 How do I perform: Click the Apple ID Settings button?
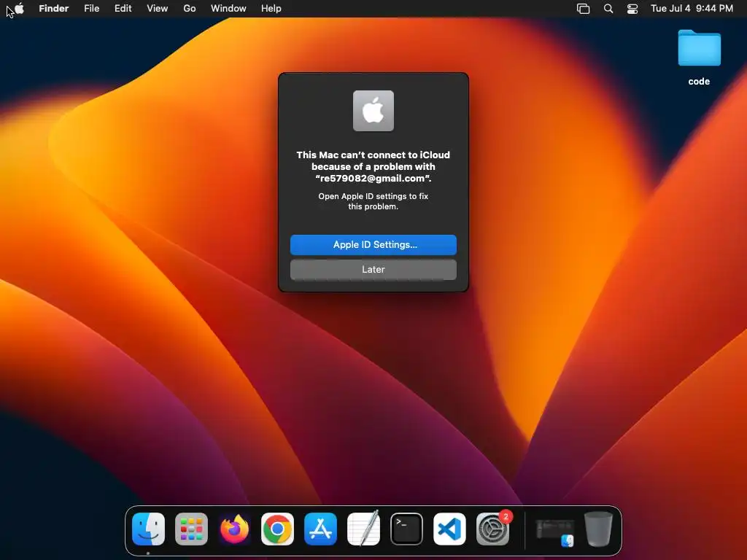pos(373,245)
